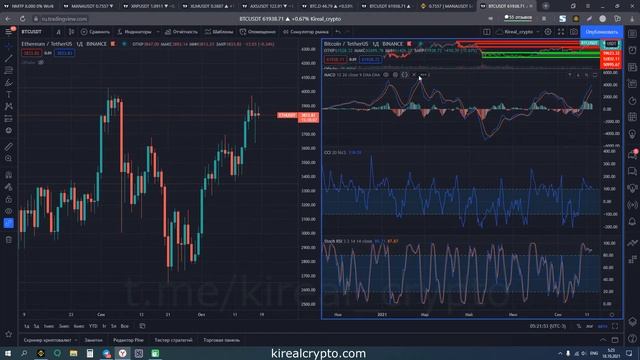640x360 pixels.
Task: Open the Windows Start menu
Action: coord(8,353)
